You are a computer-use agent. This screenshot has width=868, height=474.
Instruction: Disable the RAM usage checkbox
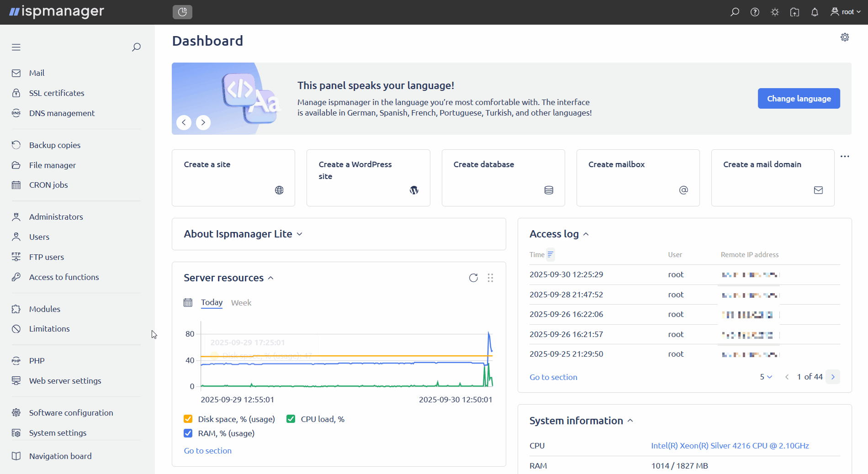[188, 433]
